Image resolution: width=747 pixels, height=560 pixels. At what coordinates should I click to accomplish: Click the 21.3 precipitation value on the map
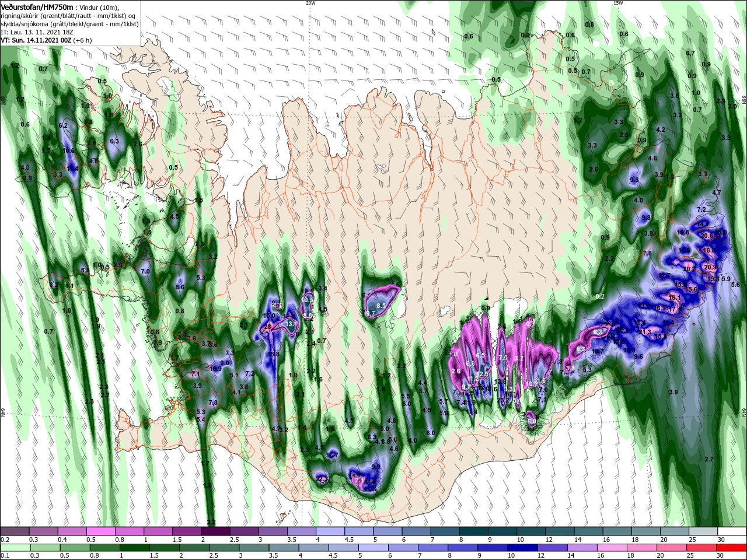[x=645, y=332]
